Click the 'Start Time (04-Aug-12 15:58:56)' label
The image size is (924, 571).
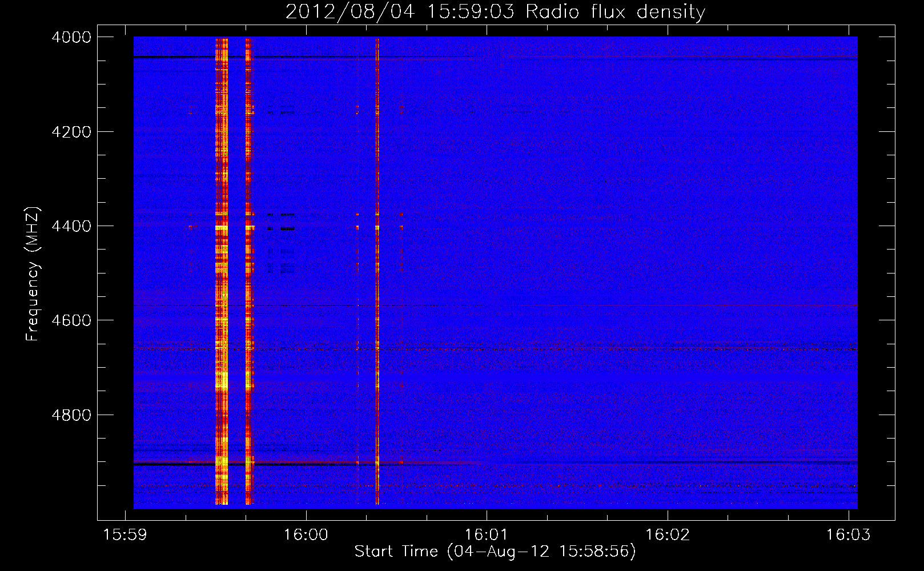point(495,552)
